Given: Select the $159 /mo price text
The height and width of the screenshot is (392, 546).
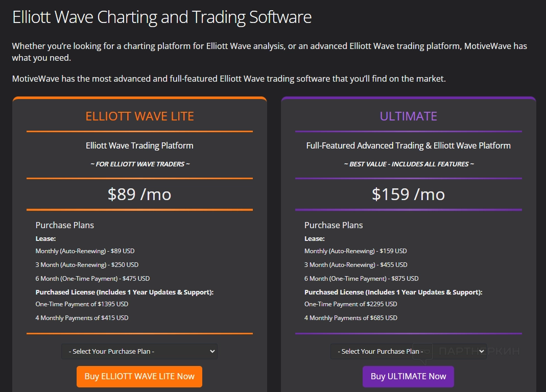Looking at the screenshot, I should click(408, 194).
